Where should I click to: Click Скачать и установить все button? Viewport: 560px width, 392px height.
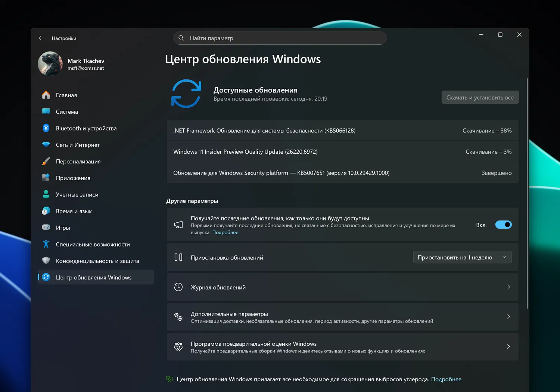click(x=480, y=97)
